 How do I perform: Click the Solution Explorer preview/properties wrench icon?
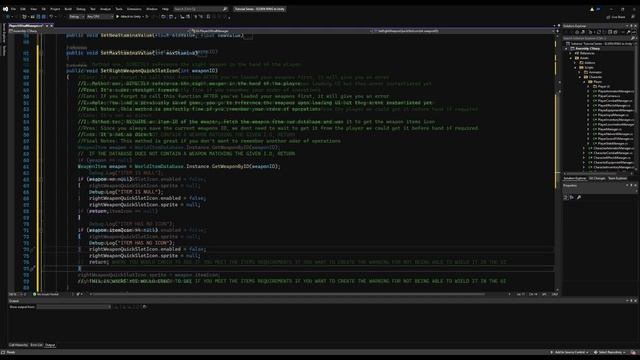(x=629, y=32)
